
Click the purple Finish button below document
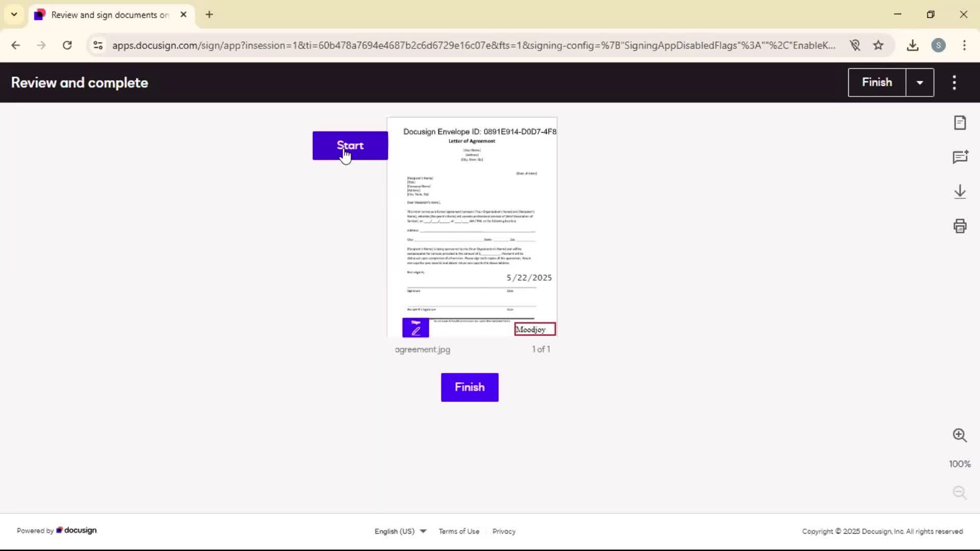[x=470, y=387]
